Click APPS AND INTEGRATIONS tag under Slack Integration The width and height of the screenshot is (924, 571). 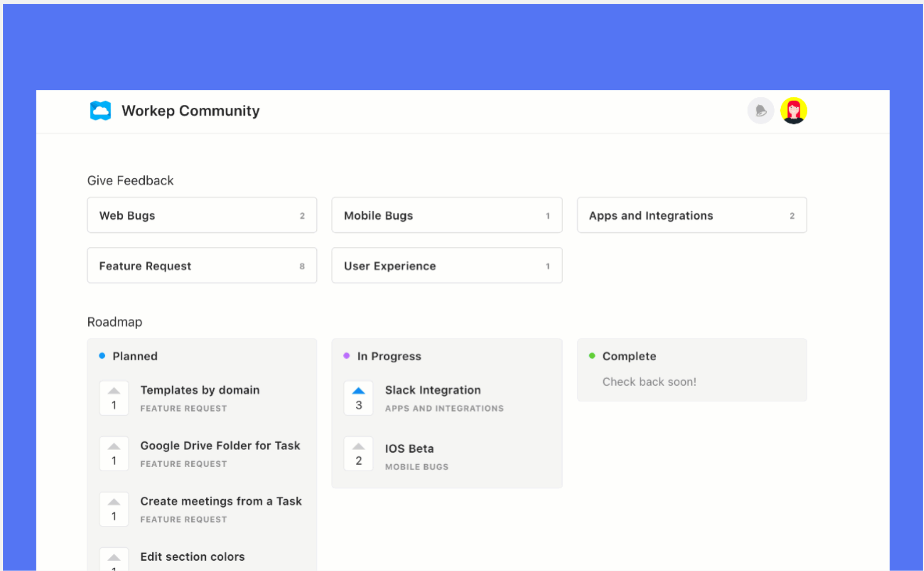coord(444,408)
